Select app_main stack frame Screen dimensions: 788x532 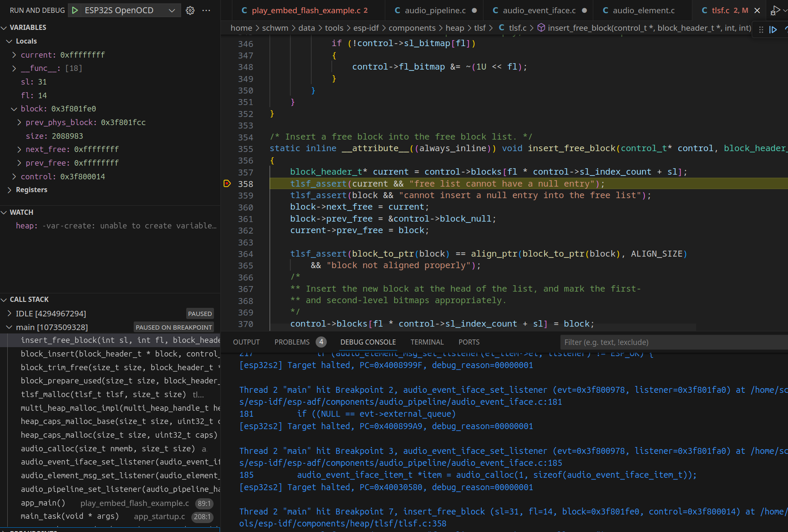coord(110,503)
